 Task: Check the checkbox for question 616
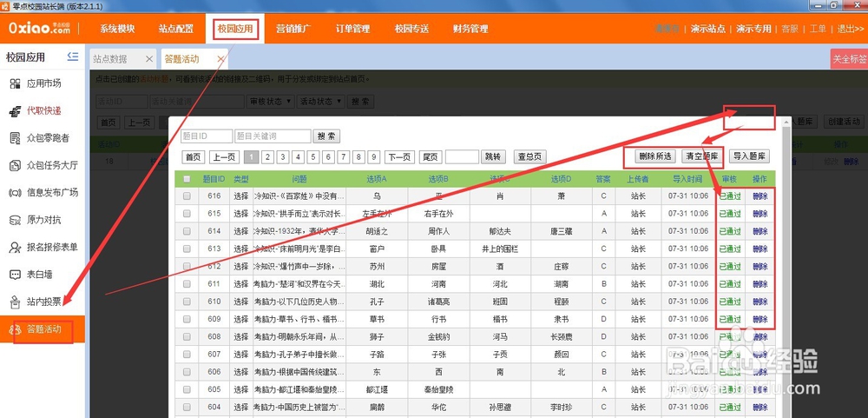coord(187,196)
